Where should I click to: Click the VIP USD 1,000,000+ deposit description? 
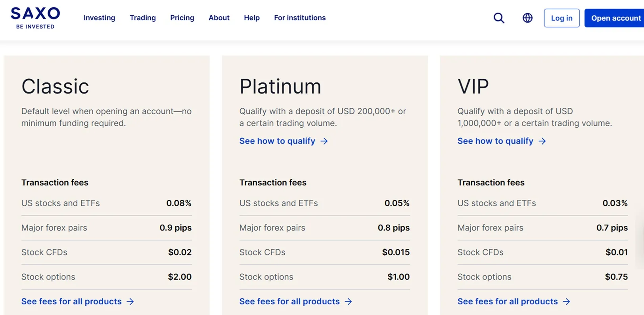pyautogui.click(x=535, y=117)
